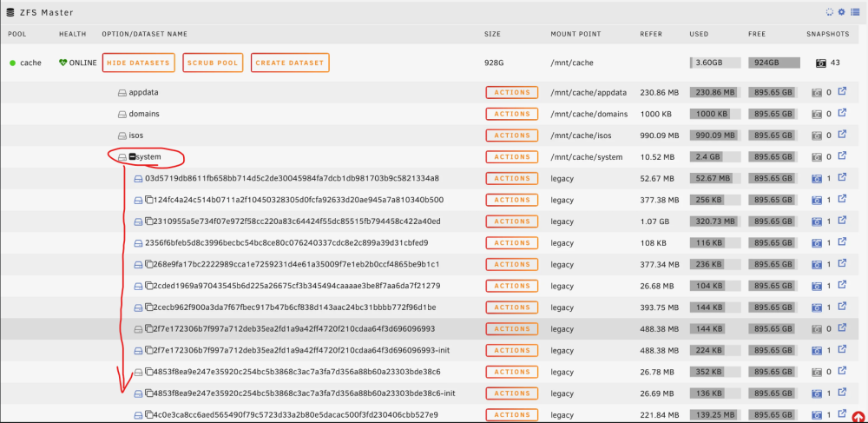
Task: Hide datasets using HIDE DATASETS button
Action: pyautogui.click(x=138, y=63)
